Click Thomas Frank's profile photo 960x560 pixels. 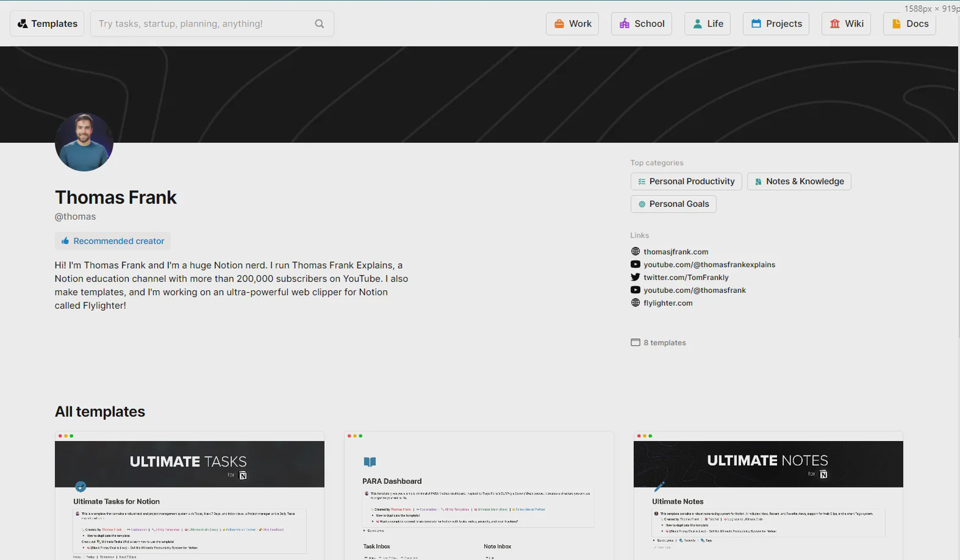84,142
